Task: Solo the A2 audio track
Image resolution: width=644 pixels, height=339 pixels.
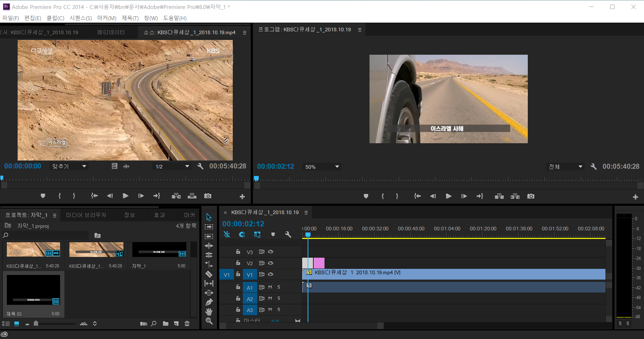Action: [279, 298]
